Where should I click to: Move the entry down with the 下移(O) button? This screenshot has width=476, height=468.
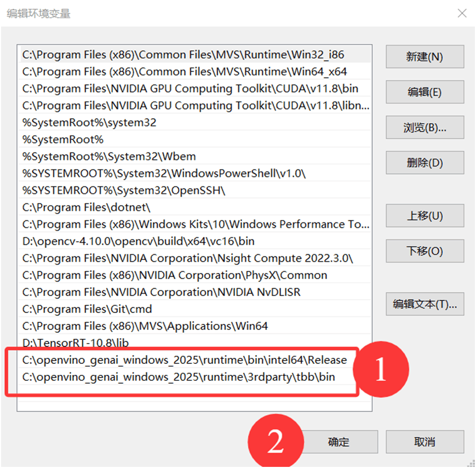pos(425,251)
